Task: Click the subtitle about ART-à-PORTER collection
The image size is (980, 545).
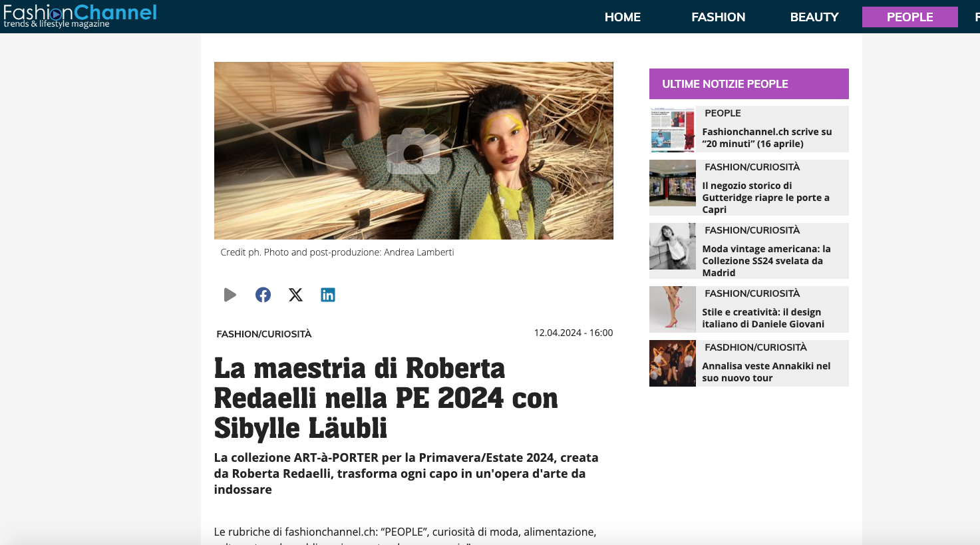Action: 407,474
